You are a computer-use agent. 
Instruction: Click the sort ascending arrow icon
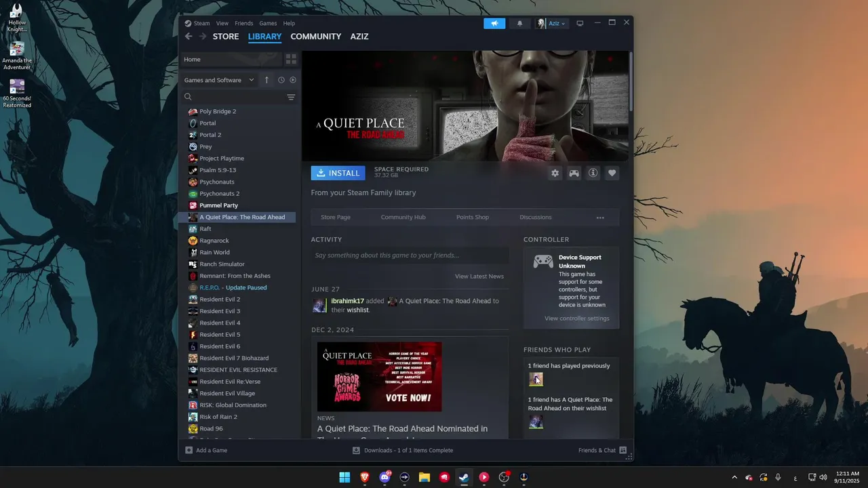(x=267, y=80)
